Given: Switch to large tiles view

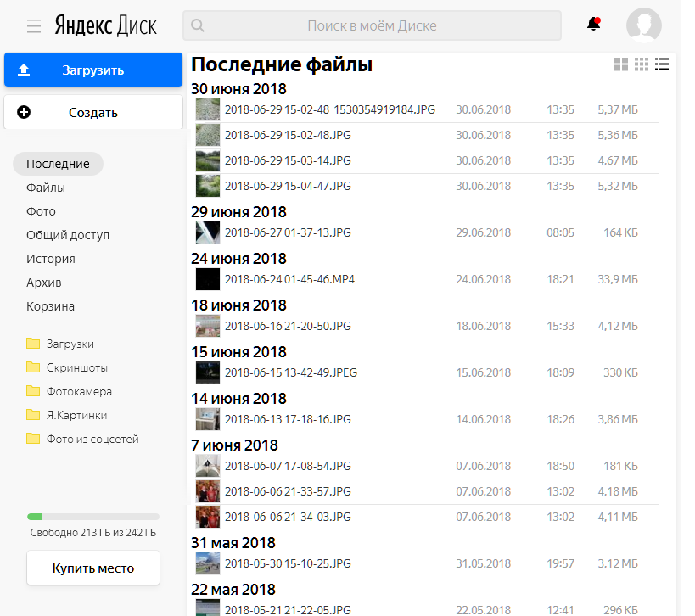Looking at the screenshot, I should [621, 64].
